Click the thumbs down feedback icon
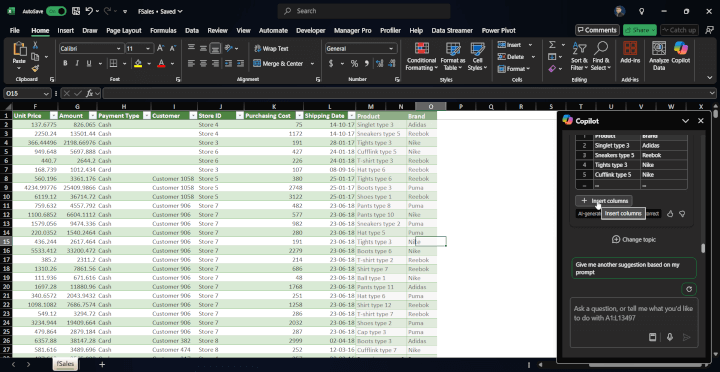The height and width of the screenshot is (372, 720). (x=682, y=214)
